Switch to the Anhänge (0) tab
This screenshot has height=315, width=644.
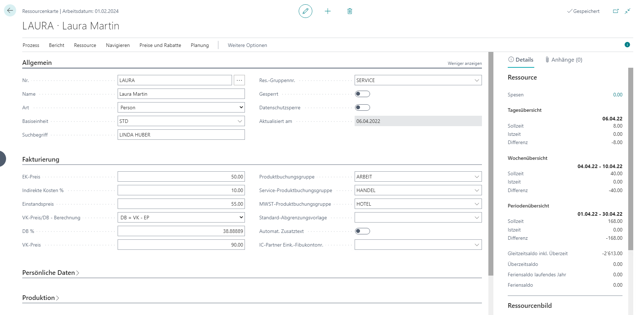(564, 60)
